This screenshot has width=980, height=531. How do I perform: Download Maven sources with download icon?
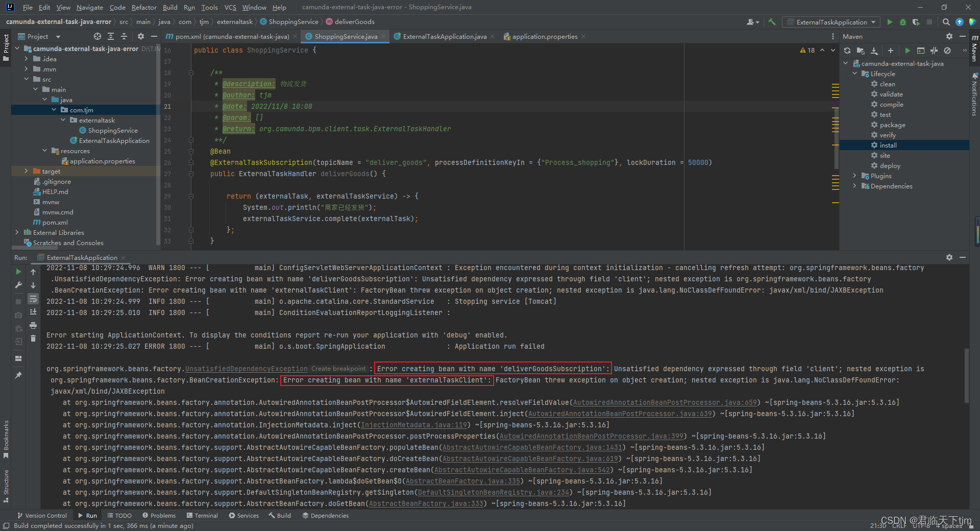pyautogui.click(x=875, y=51)
